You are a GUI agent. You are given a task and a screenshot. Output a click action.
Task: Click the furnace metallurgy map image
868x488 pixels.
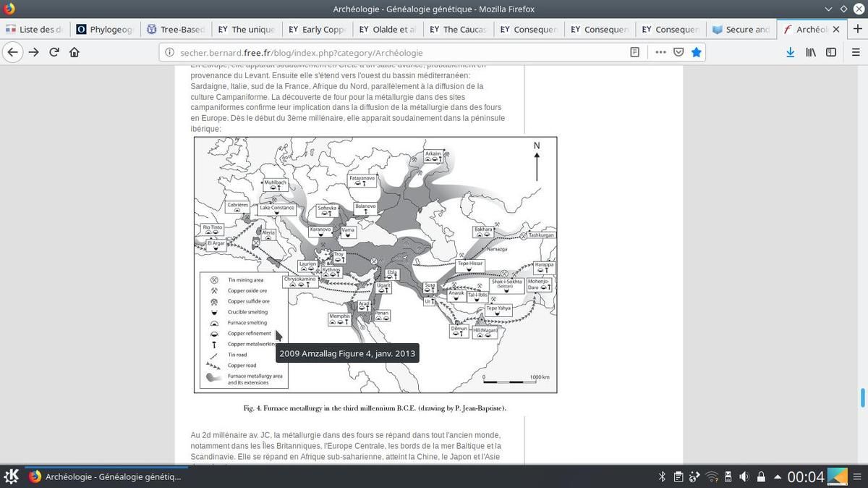coord(375,265)
